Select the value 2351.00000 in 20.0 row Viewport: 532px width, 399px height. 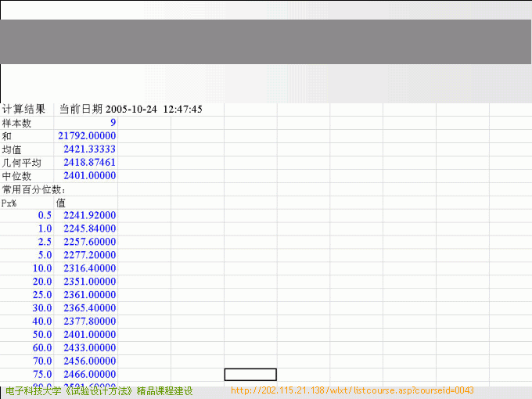(89, 282)
